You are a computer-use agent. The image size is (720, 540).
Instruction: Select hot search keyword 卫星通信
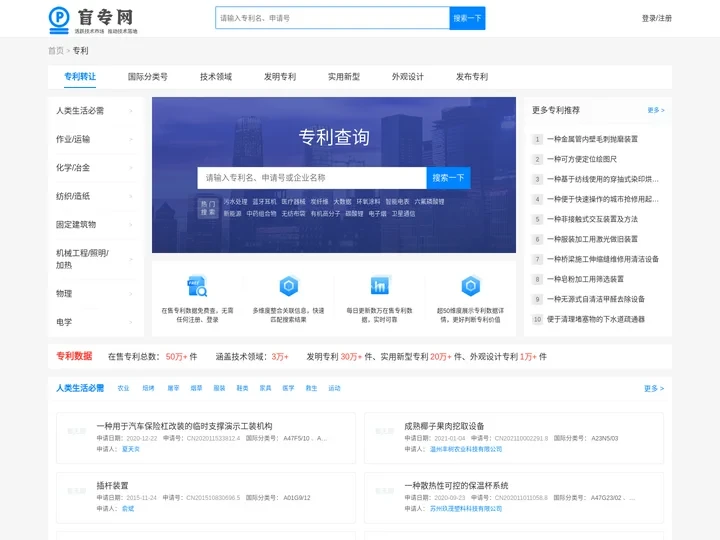(x=403, y=214)
